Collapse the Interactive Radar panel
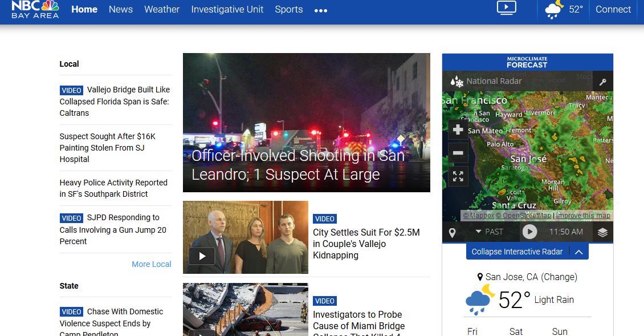 click(x=527, y=252)
